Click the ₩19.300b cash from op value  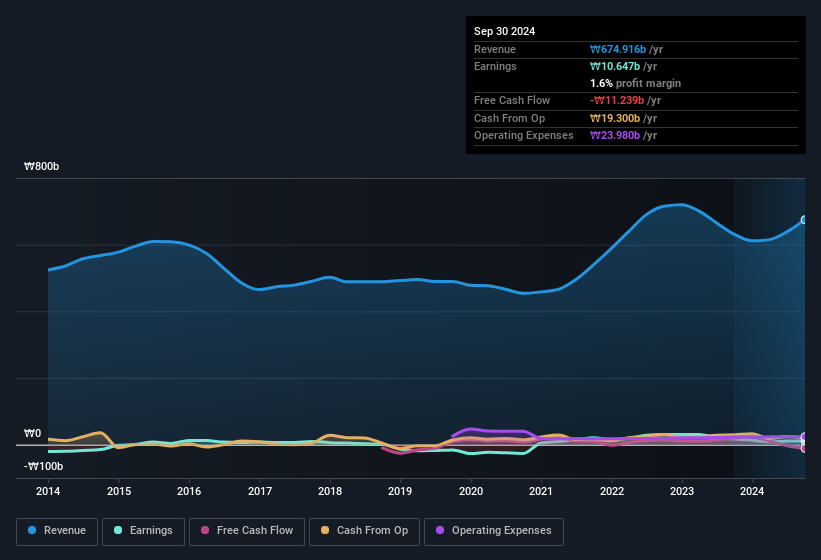pyautogui.click(x=615, y=118)
